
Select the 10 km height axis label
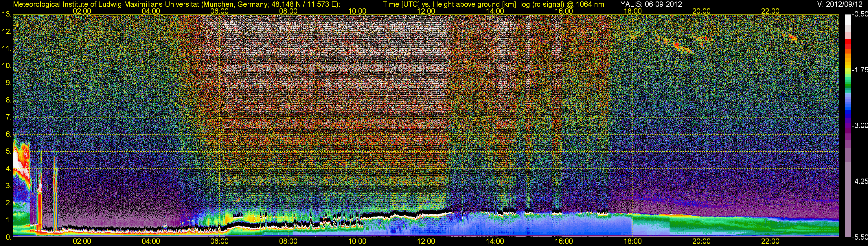coord(6,66)
